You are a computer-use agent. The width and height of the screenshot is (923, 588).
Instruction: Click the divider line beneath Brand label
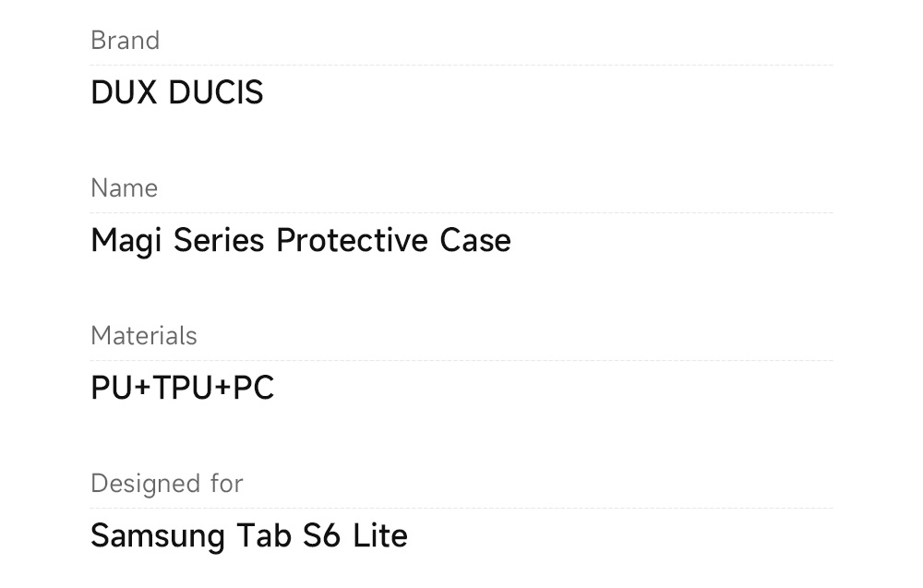[461, 66]
